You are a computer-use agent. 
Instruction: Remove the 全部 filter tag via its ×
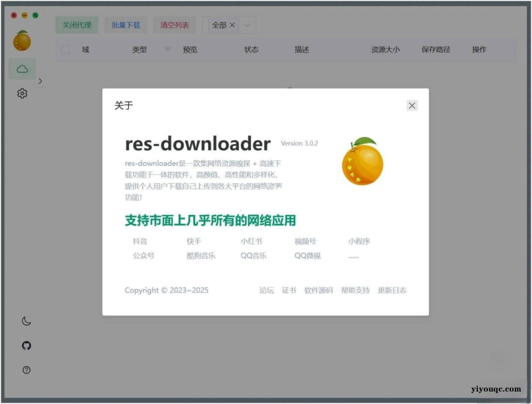232,24
